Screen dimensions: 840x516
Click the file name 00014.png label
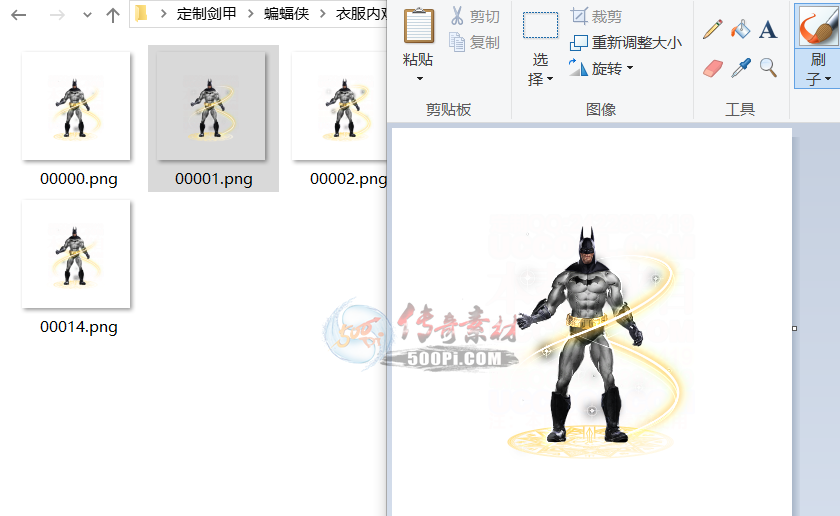click(x=79, y=326)
